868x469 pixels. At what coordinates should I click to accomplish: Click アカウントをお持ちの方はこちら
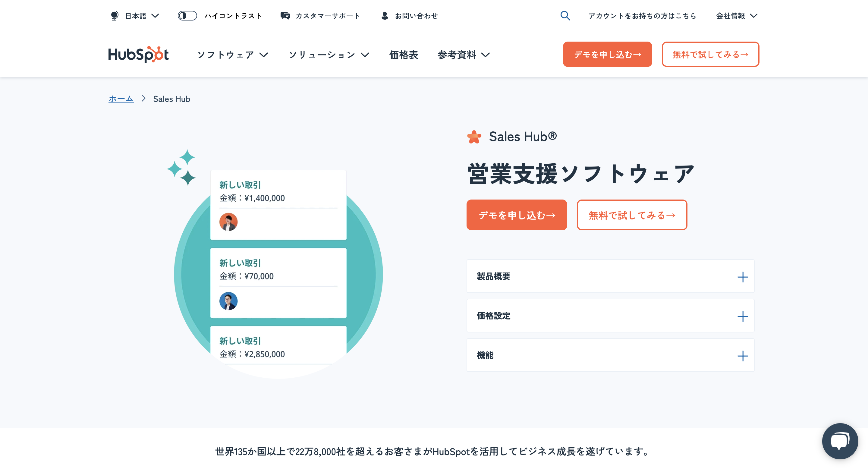pyautogui.click(x=642, y=15)
